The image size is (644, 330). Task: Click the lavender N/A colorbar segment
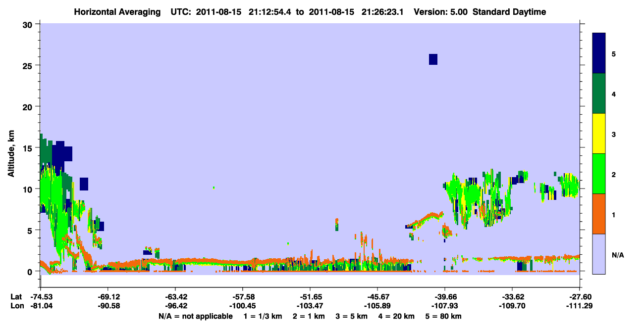tap(599, 254)
